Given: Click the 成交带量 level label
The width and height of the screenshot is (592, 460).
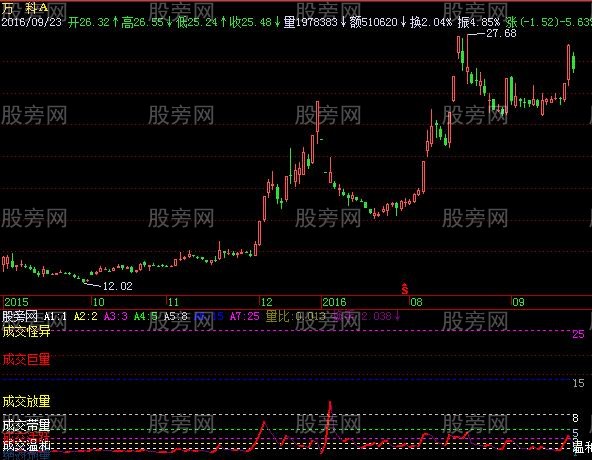Looking at the screenshot, I should point(26,426).
